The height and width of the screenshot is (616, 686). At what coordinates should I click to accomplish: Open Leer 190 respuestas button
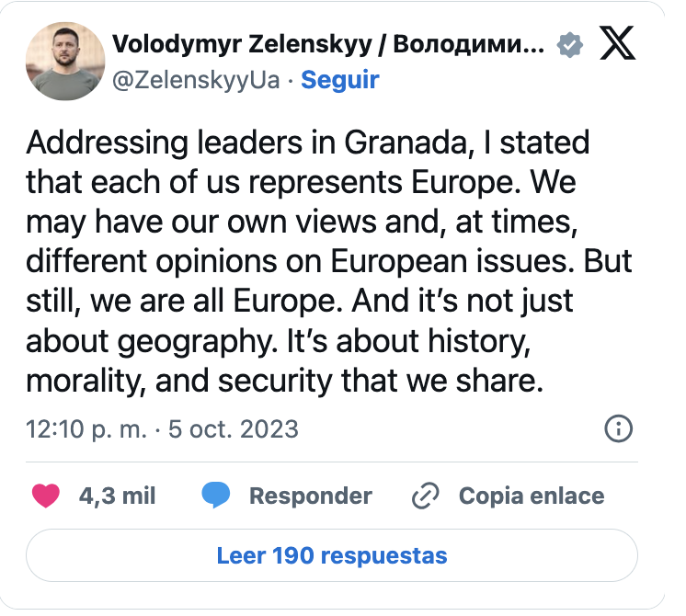pyautogui.click(x=332, y=555)
